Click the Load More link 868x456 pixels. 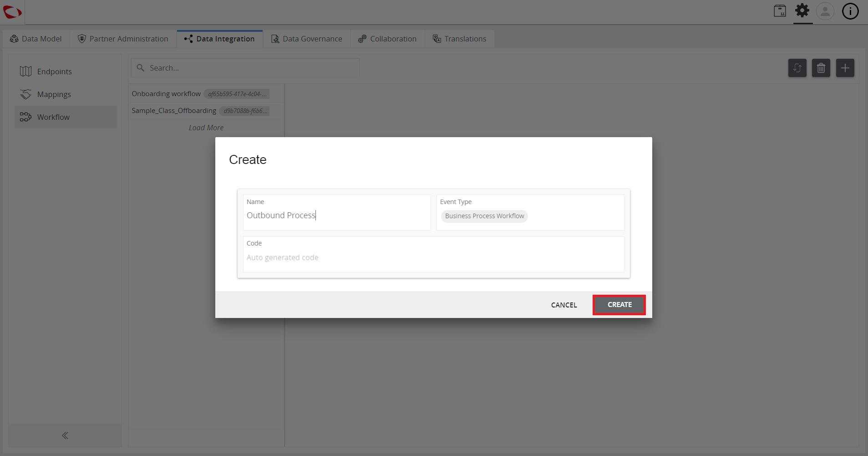coord(206,128)
